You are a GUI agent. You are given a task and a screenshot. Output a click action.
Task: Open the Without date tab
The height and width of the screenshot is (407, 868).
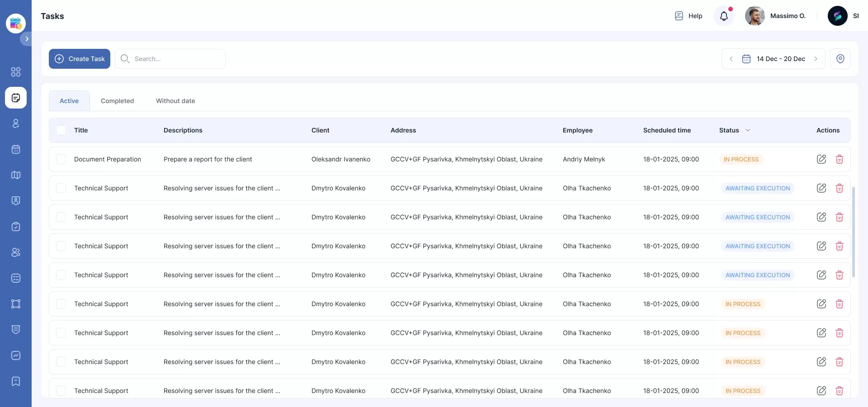tap(175, 101)
